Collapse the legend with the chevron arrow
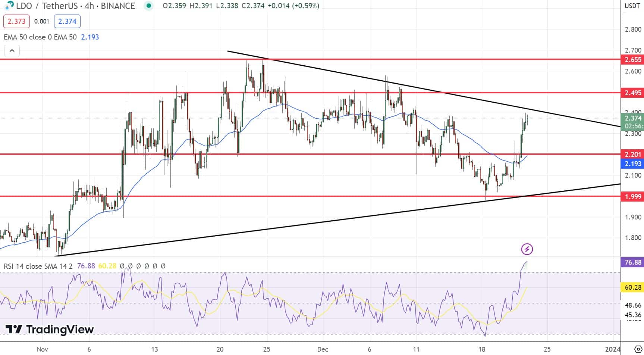 (12, 50)
